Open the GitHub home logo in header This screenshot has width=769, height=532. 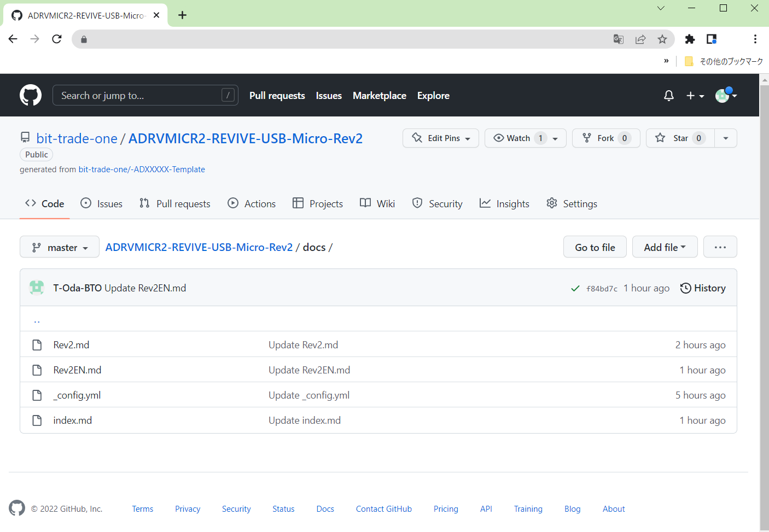31,95
